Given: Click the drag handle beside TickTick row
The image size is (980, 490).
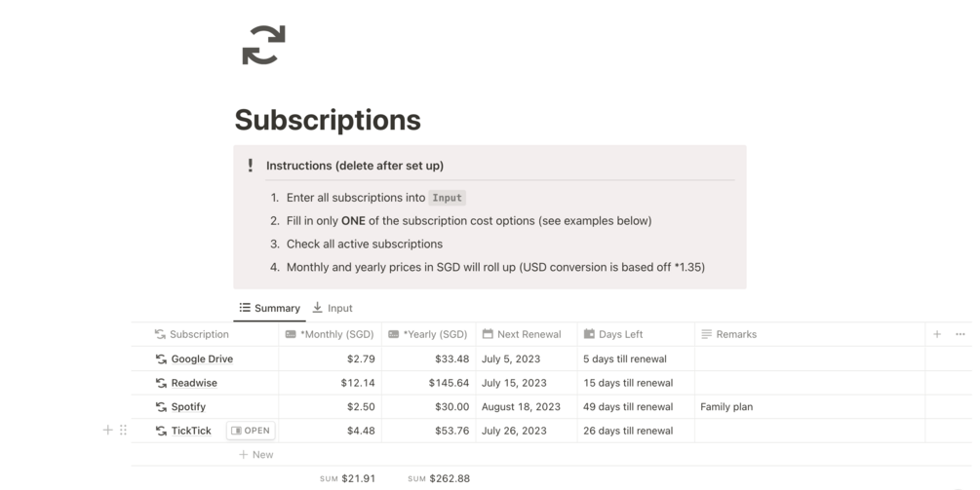Looking at the screenshot, I should (123, 430).
